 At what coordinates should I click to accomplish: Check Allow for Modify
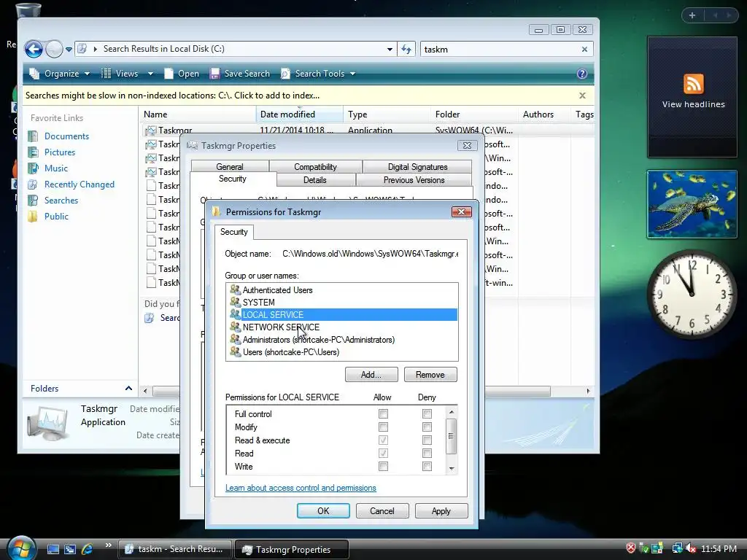point(383,427)
